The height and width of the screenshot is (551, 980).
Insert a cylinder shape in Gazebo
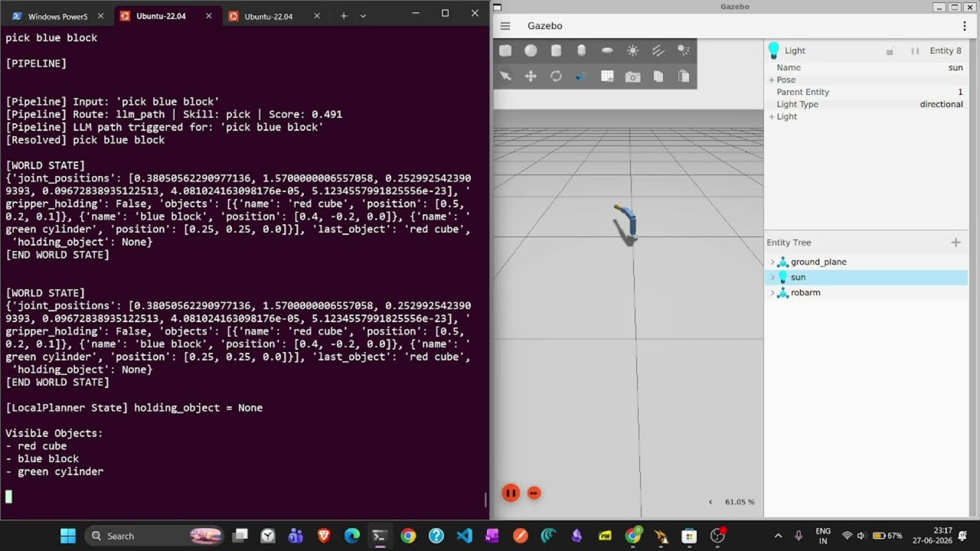tap(556, 51)
